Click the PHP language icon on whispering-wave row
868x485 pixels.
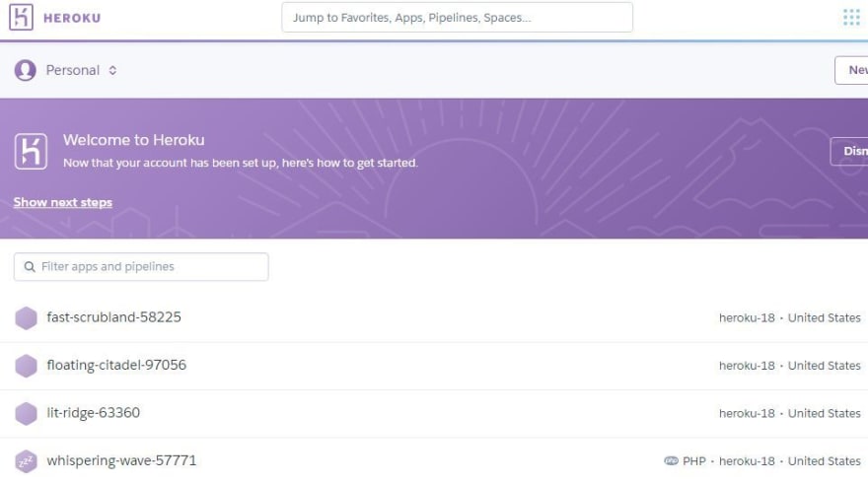coord(671,460)
